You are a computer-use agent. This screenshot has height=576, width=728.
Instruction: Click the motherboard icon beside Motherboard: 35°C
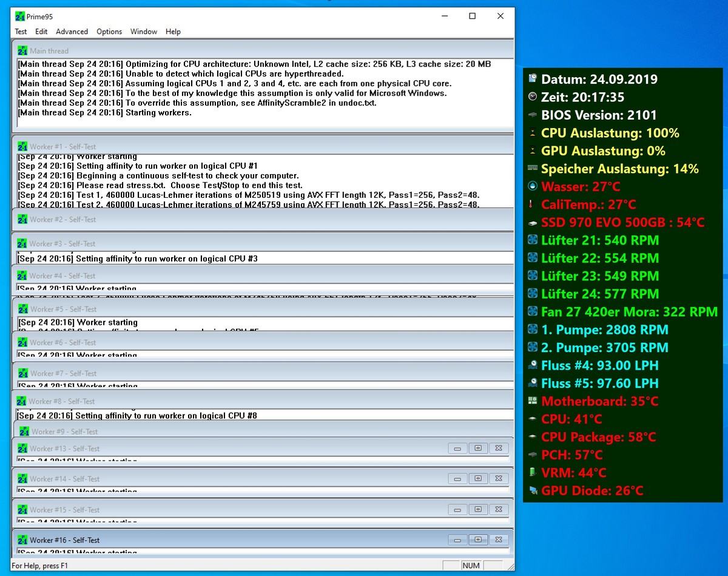(x=533, y=401)
